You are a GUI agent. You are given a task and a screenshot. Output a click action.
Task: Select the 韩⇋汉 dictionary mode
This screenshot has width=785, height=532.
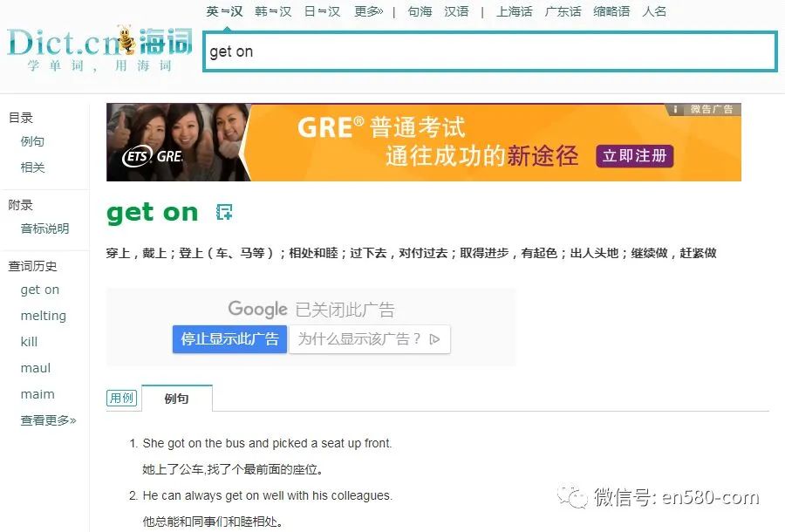273,11
